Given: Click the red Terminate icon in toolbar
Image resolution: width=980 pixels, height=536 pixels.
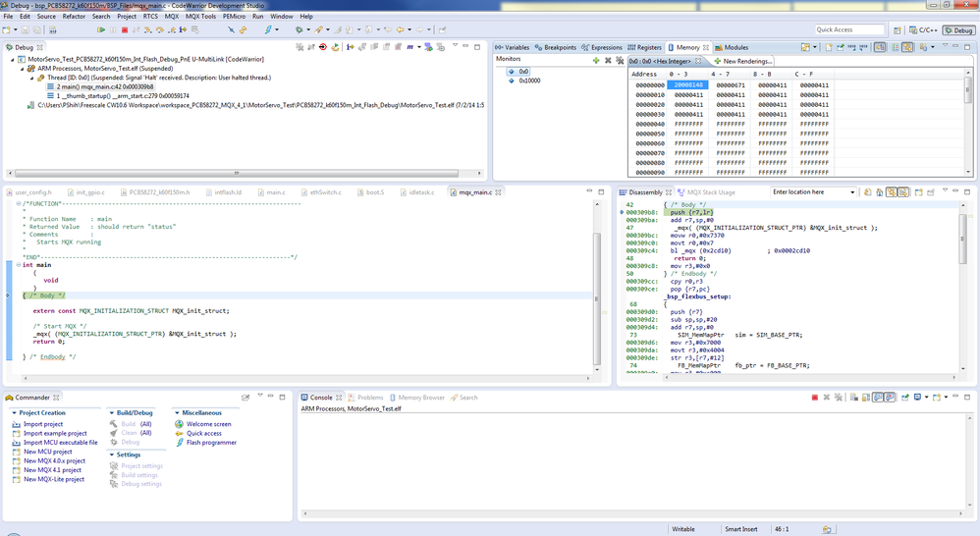Looking at the screenshot, I should pyautogui.click(x=124, y=29).
